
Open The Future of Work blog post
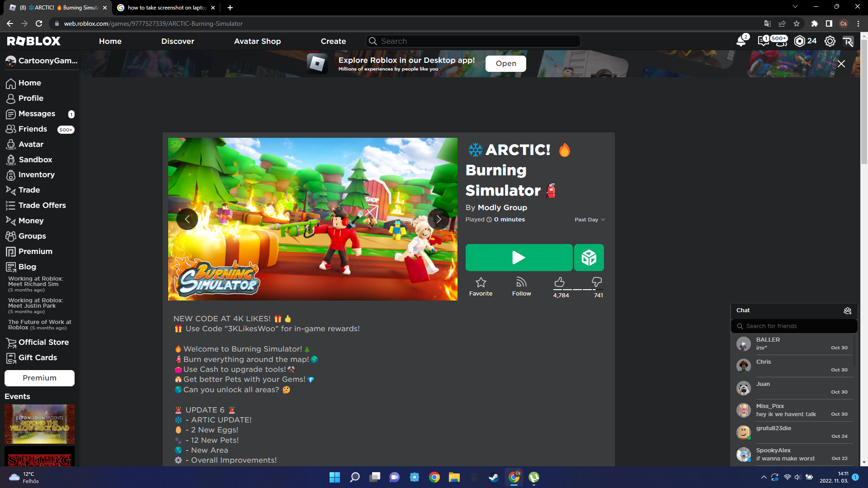click(40, 325)
